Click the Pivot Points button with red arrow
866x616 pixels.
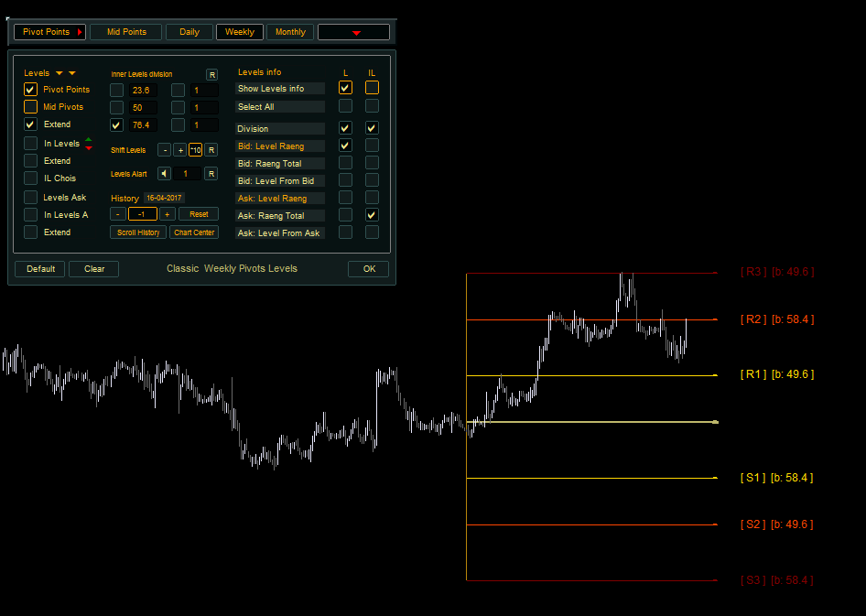(49, 32)
